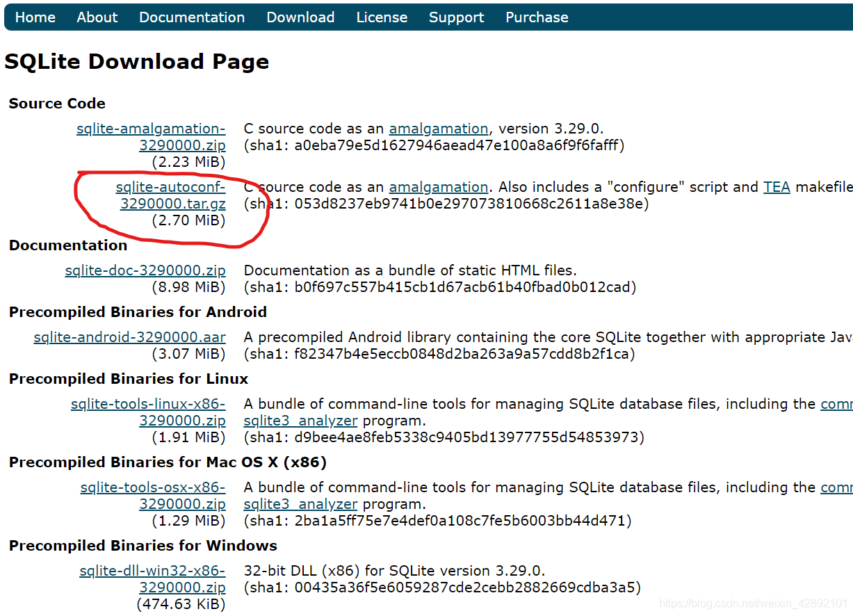Click the (2.70 MiB) size text
853x616 pixels.
click(189, 220)
